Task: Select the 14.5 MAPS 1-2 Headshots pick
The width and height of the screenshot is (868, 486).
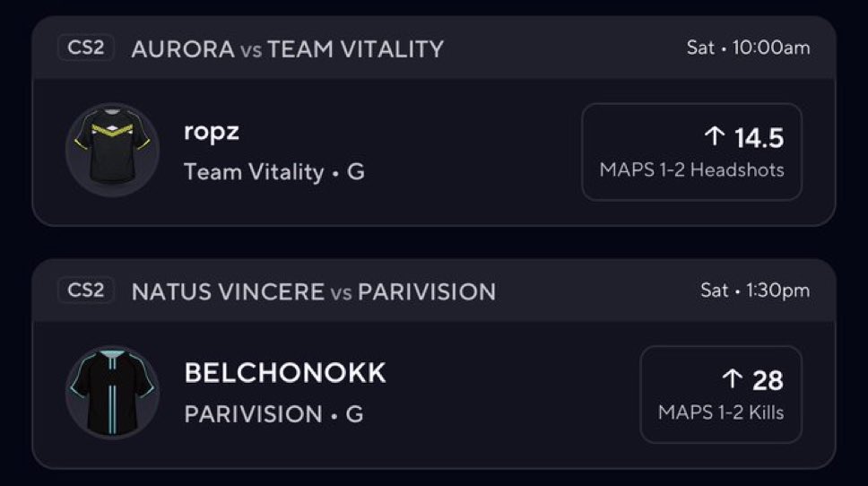Action: [691, 152]
